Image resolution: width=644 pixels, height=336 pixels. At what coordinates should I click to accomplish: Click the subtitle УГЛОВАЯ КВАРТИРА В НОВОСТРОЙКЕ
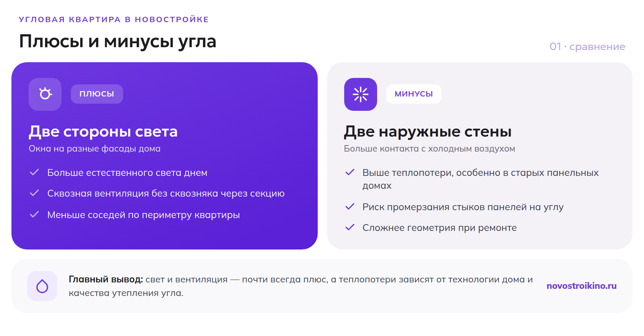click(114, 19)
